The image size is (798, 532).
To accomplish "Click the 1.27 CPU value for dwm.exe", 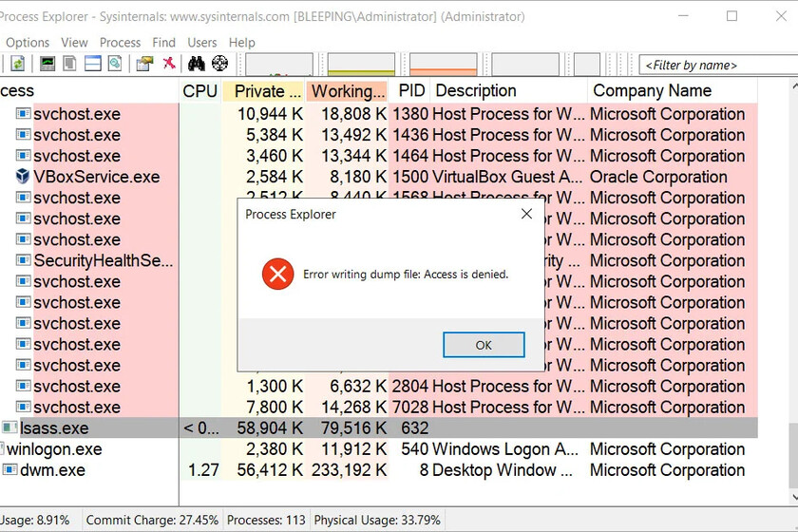I will point(203,470).
